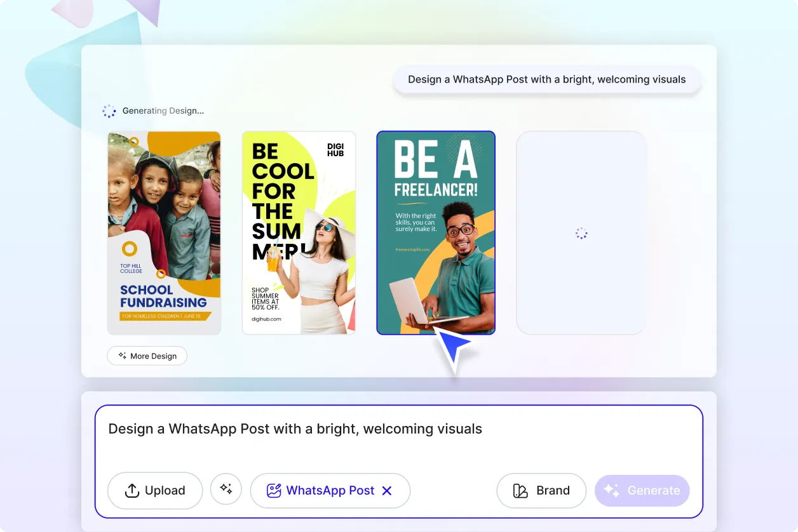Choose the Be Cool For The Summer design
The image size is (798, 532).
[299, 233]
